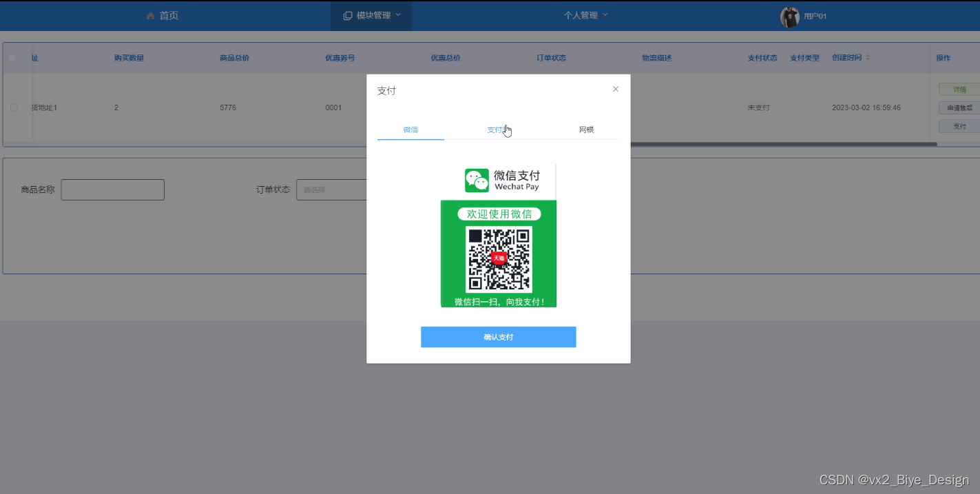Click the 操作 column header
This screenshot has height=494, width=980.
[x=943, y=58]
